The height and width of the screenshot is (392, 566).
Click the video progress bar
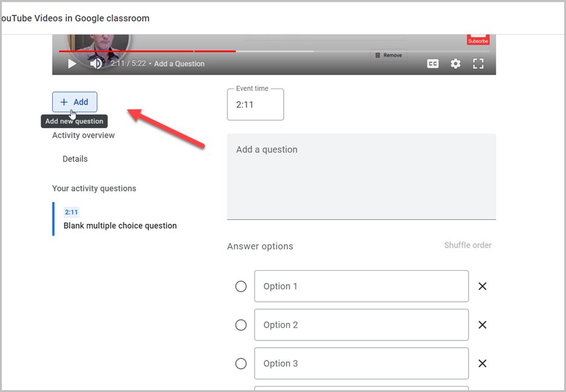coord(274,51)
